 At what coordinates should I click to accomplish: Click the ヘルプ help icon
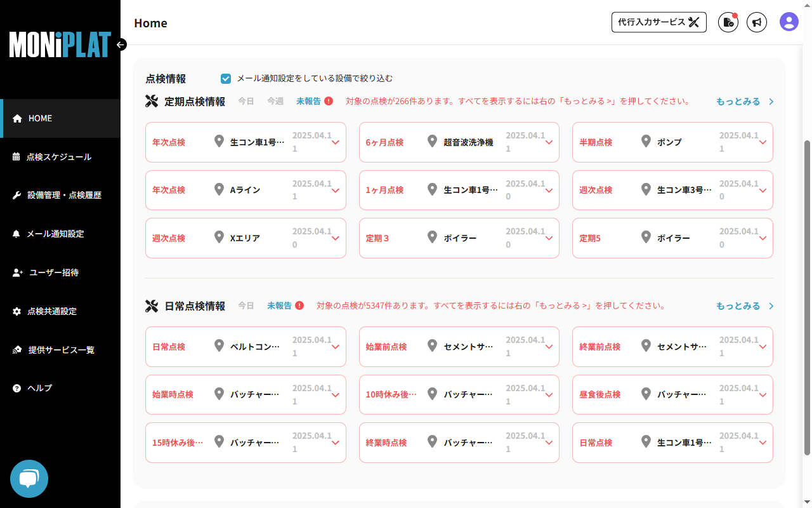16,388
